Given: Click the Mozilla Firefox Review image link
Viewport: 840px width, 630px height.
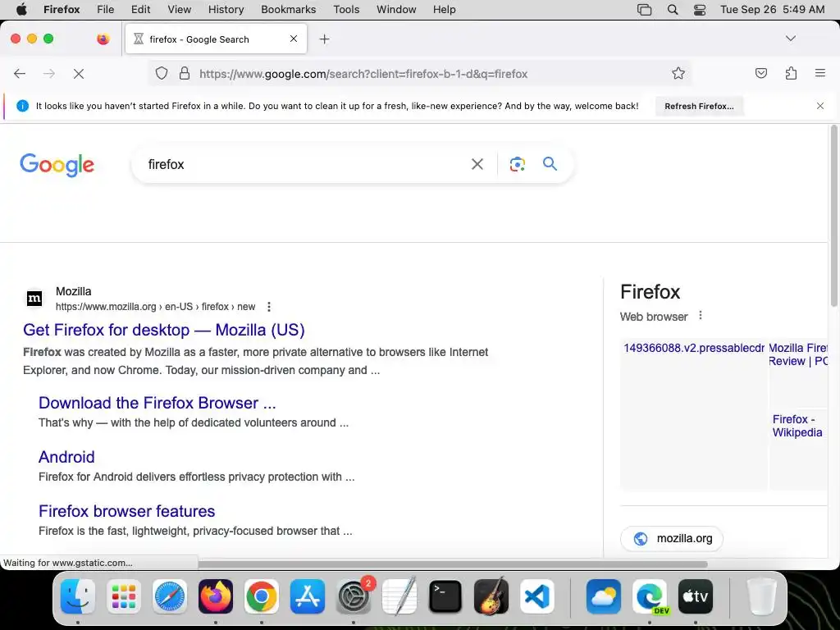Looking at the screenshot, I should coord(798,354).
